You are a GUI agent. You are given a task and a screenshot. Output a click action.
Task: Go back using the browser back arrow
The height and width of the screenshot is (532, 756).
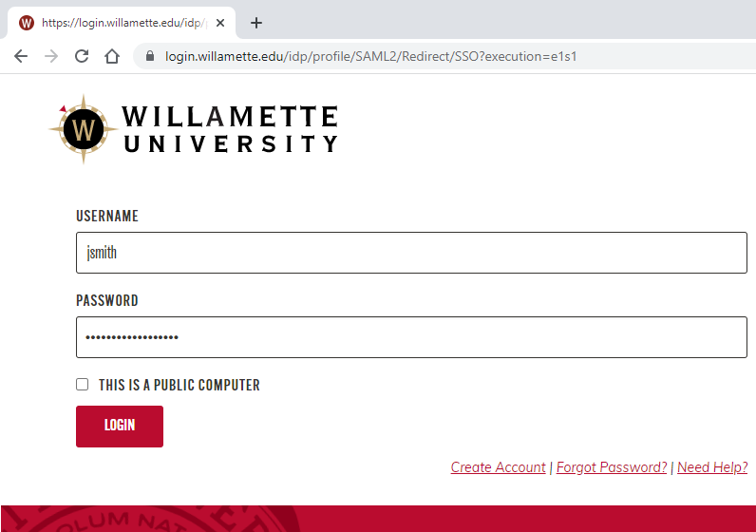21,56
